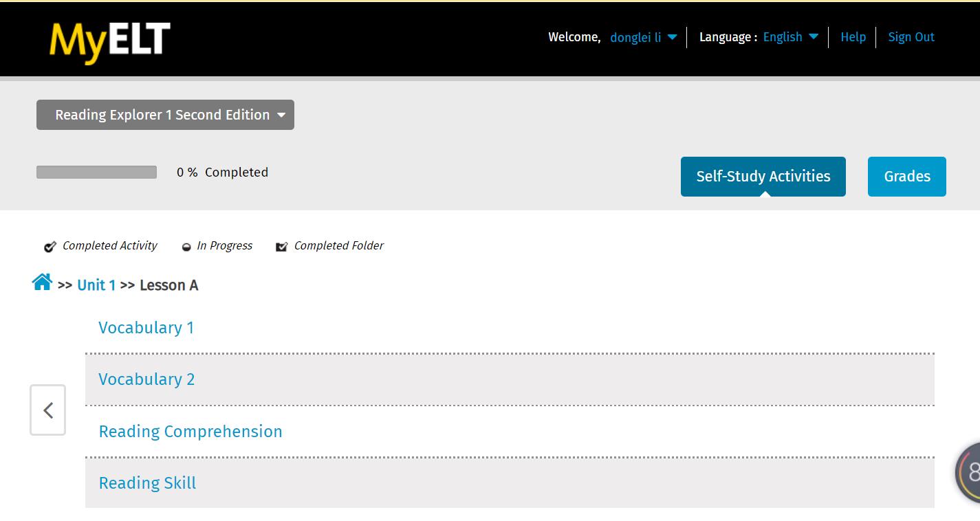Image resolution: width=980 pixels, height=521 pixels.
Task: Click the 'Language :' label
Action: (728, 37)
